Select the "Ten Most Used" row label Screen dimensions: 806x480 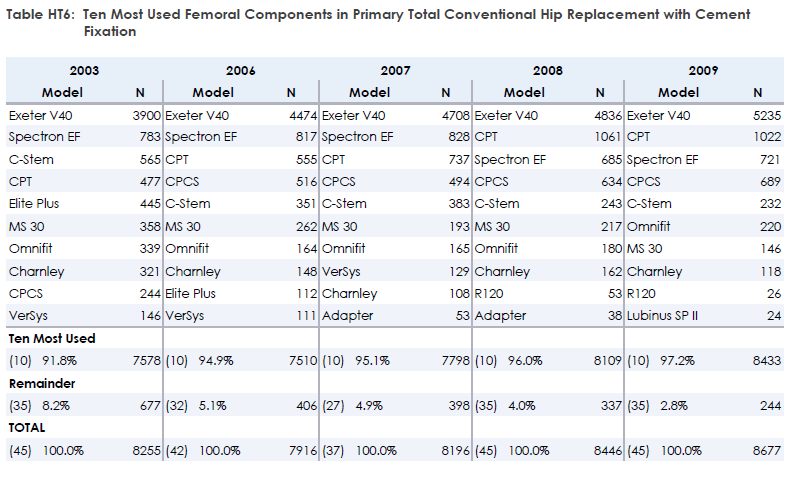(52, 339)
